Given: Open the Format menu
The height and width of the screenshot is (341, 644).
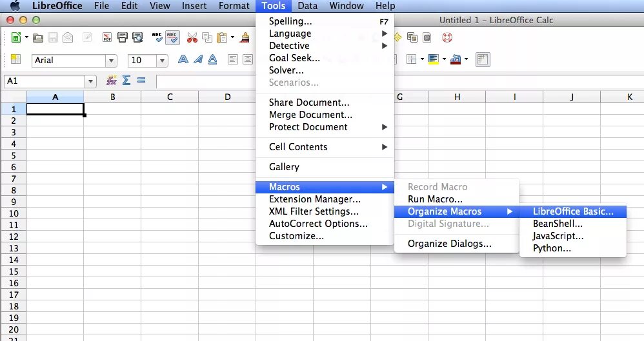Looking at the screenshot, I should coord(234,6).
